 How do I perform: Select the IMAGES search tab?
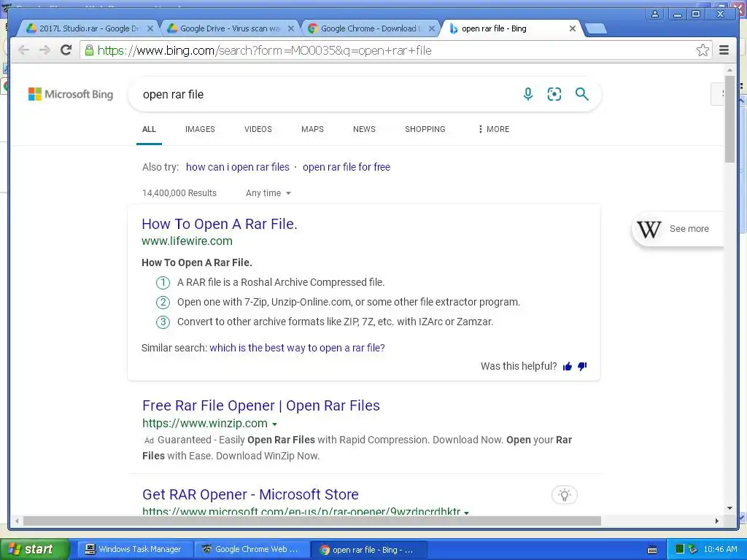tap(200, 129)
